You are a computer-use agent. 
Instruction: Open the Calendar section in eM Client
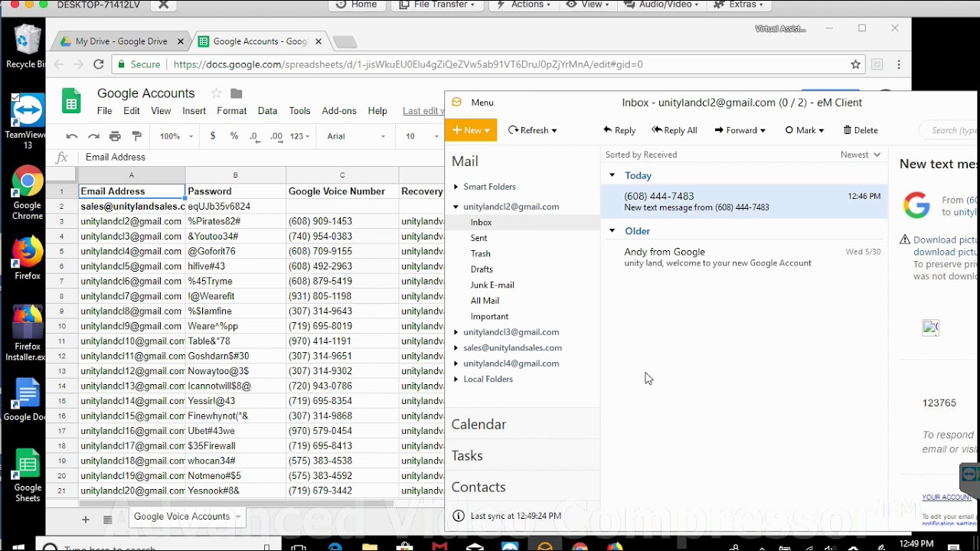point(479,424)
